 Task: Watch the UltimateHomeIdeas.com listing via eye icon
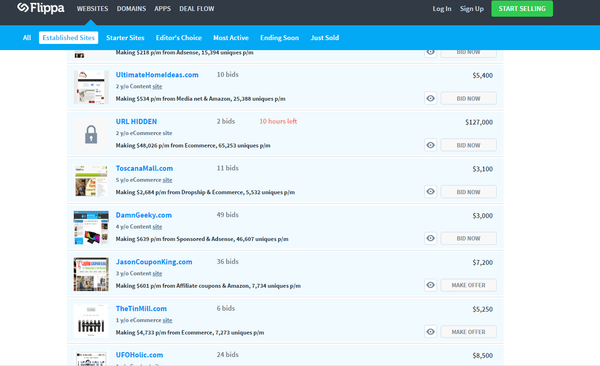430,98
